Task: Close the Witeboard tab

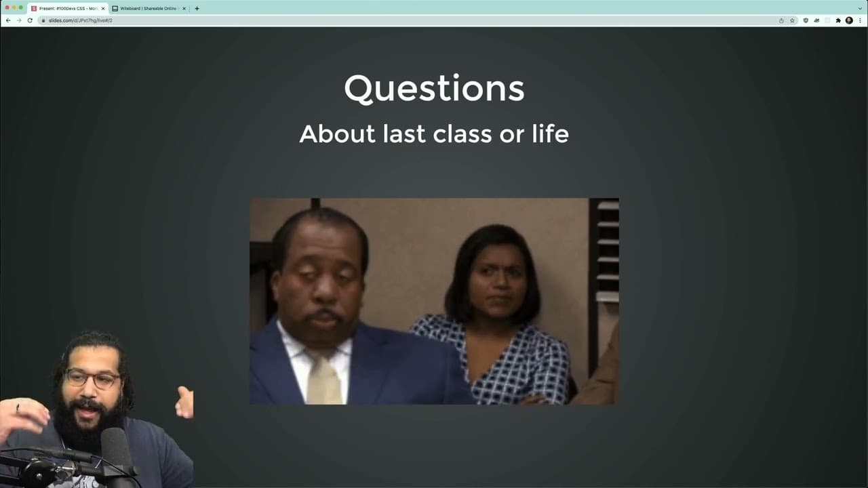Action: 184,9
